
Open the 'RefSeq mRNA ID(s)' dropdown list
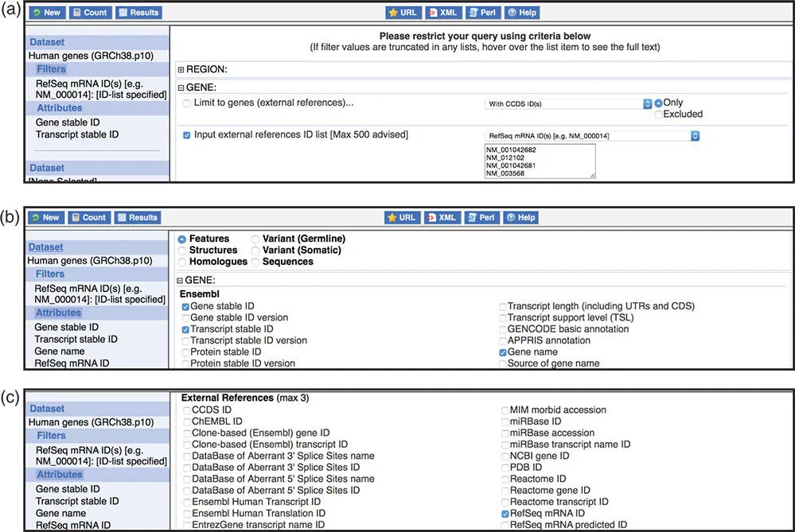pos(591,136)
